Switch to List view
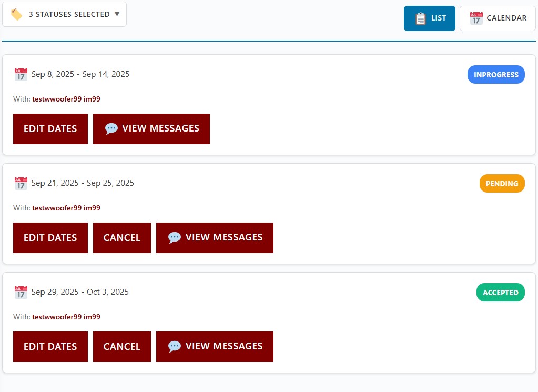The image size is (538, 392). [x=429, y=18]
